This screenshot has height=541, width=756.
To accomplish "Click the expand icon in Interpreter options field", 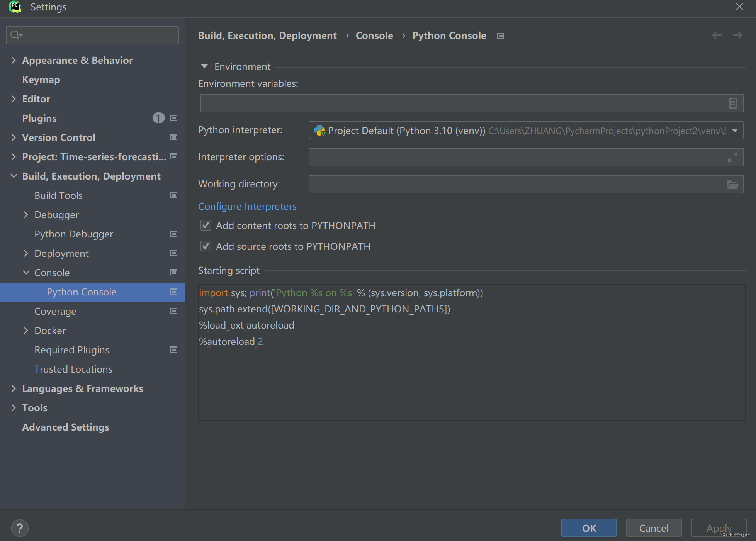I will [x=732, y=157].
